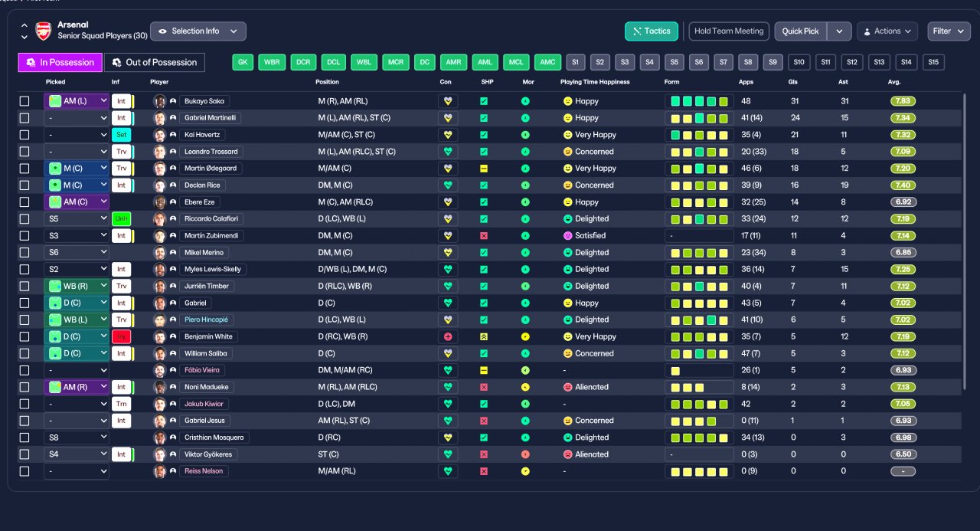Open Jakub Kiwior's player name link
The width and height of the screenshot is (980, 531).
pyautogui.click(x=203, y=404)
